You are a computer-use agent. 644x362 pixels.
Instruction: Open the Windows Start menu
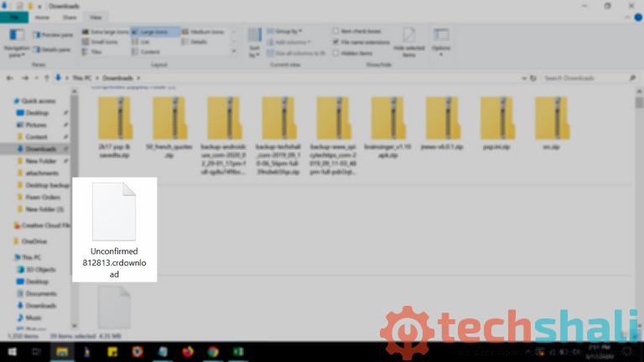[12, 352]
